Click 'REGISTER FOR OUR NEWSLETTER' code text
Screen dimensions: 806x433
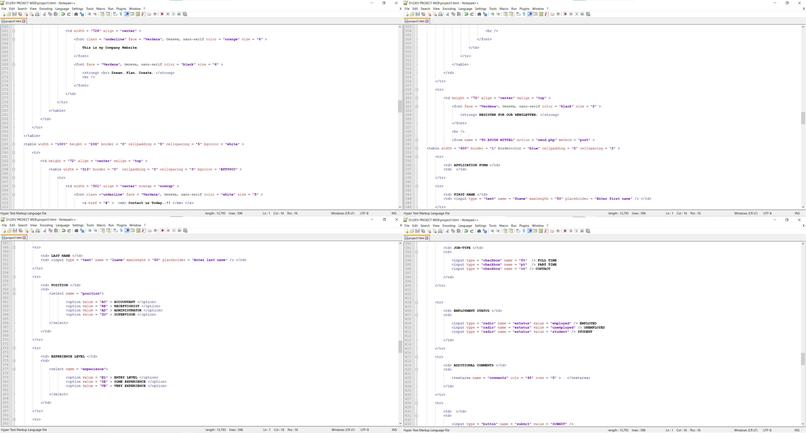click(x=507, y=115)
